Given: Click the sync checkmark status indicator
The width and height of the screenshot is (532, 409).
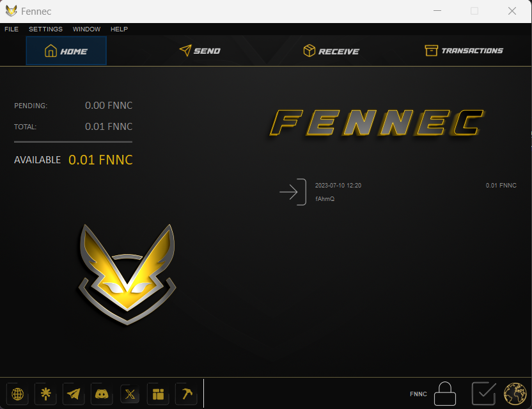Looking at the screenshot, I should (483, 392).
